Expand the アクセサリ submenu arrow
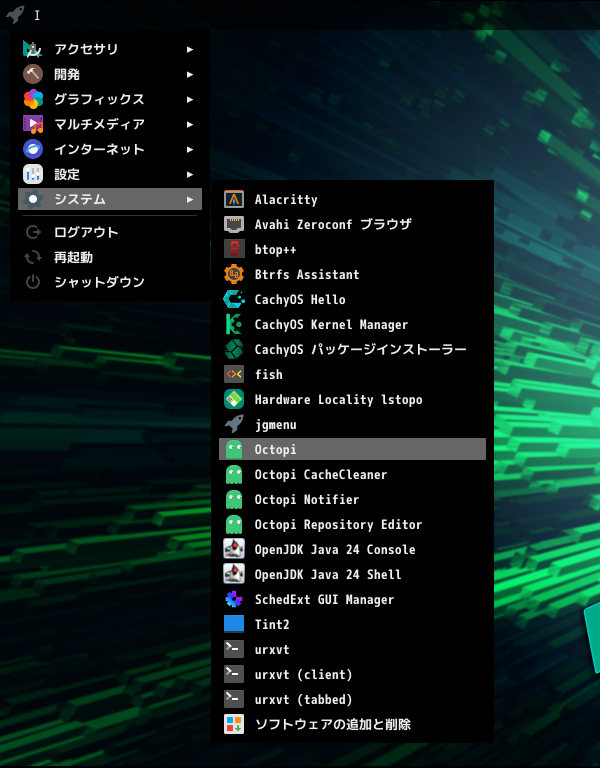 [x=190, y=49]
